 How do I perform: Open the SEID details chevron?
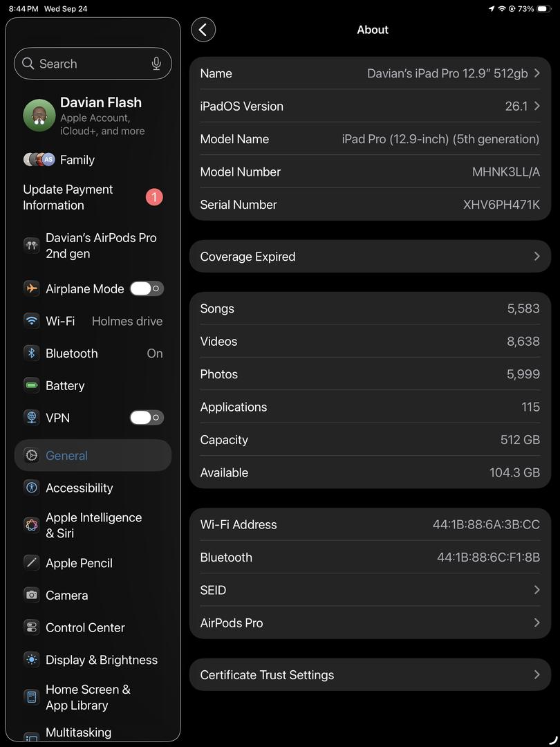click(536, 590)
